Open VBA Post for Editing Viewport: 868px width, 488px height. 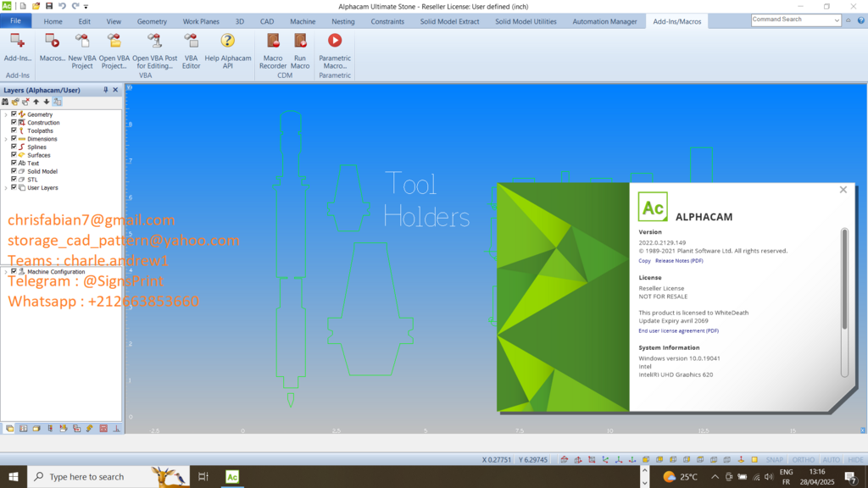pyautogui.click(x=154, y=41)
